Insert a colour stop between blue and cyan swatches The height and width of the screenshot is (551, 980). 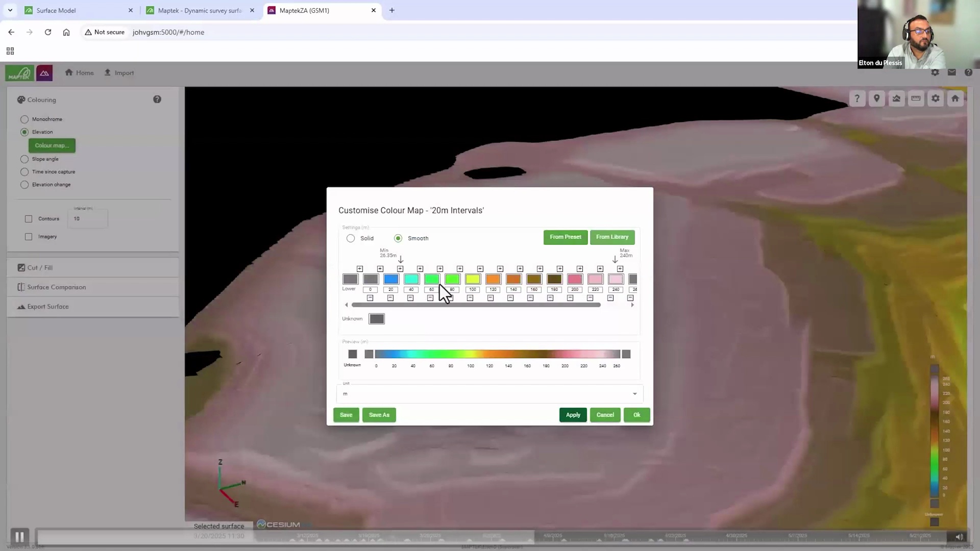click(400, 269)
